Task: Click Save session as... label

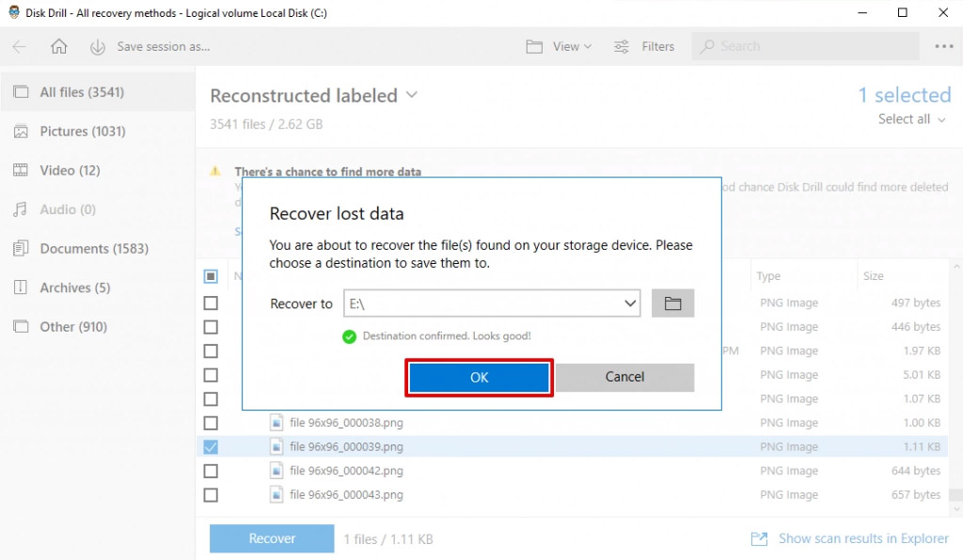Action: click(164, 47)
